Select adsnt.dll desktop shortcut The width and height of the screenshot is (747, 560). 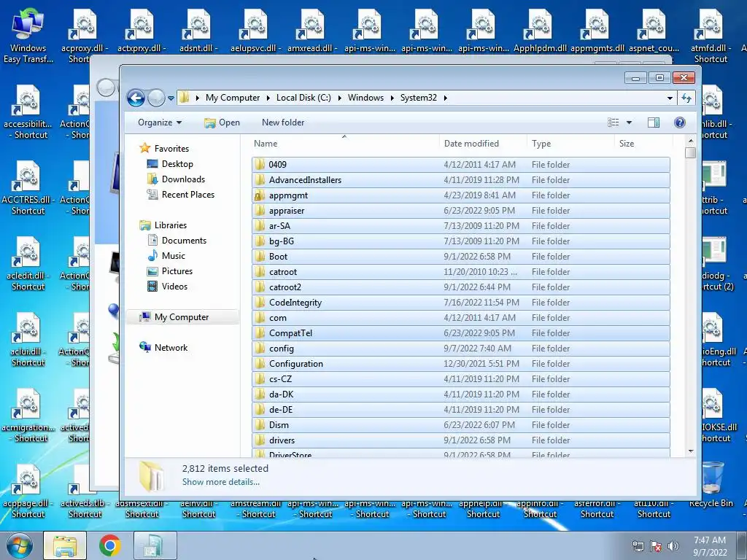pyautogui.click(x=198, y=31)
